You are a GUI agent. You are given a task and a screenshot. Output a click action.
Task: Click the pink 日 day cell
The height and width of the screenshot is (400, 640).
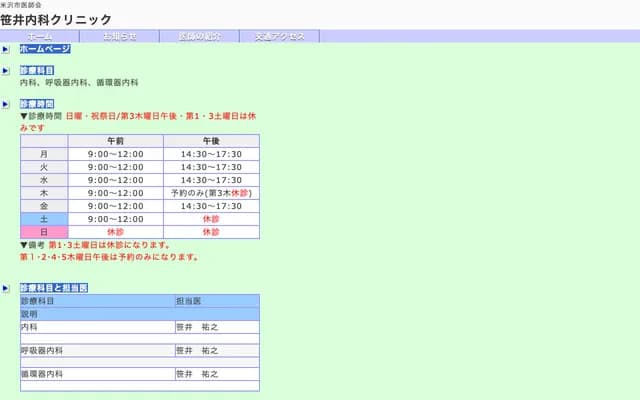tap(44, 231)
